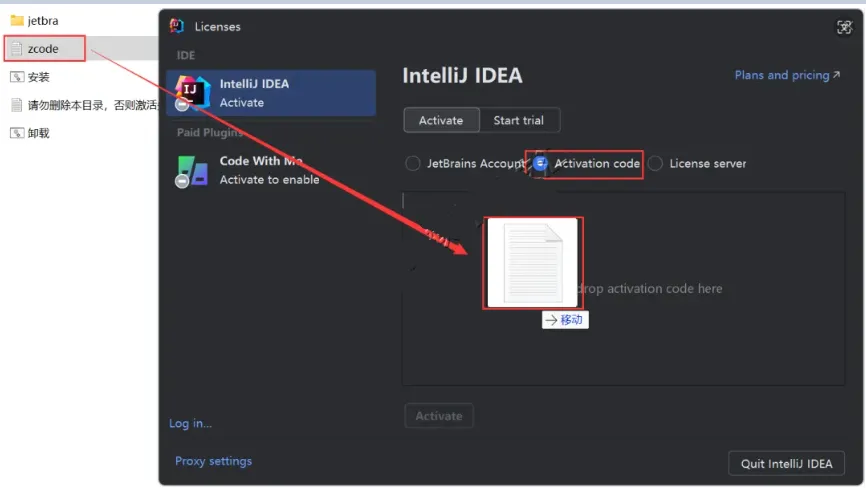Select the 请勿删除本目录 file name
Image resolution: width=866 pixels, height=488 pixels.
[x=93, y=105]
